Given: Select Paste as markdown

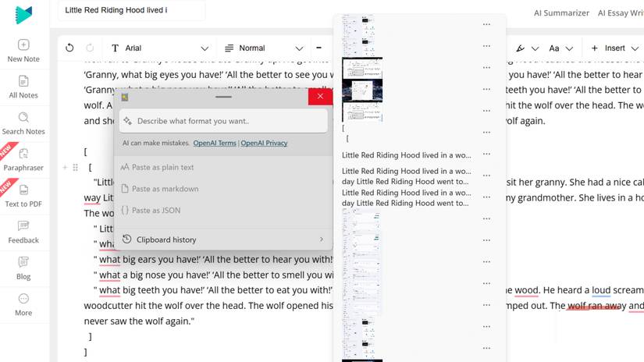Looking at the screenshot, I should [x=223, y=189].
